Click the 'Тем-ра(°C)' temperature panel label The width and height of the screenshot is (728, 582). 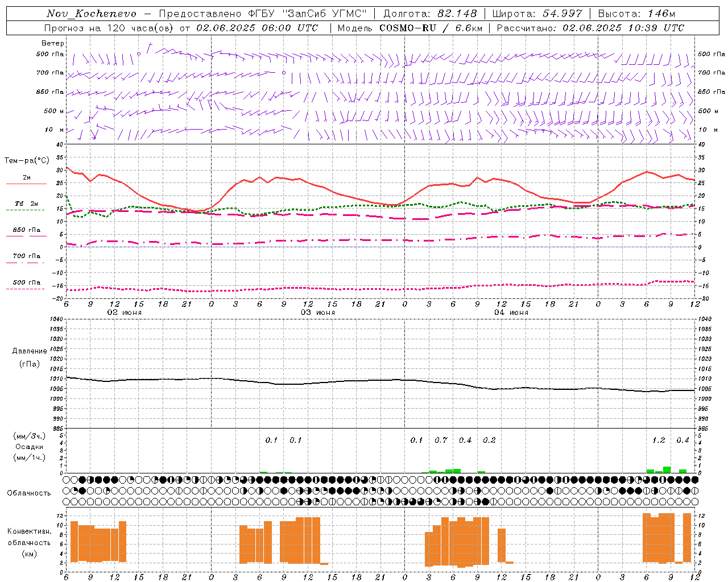[x=27, y=161]
